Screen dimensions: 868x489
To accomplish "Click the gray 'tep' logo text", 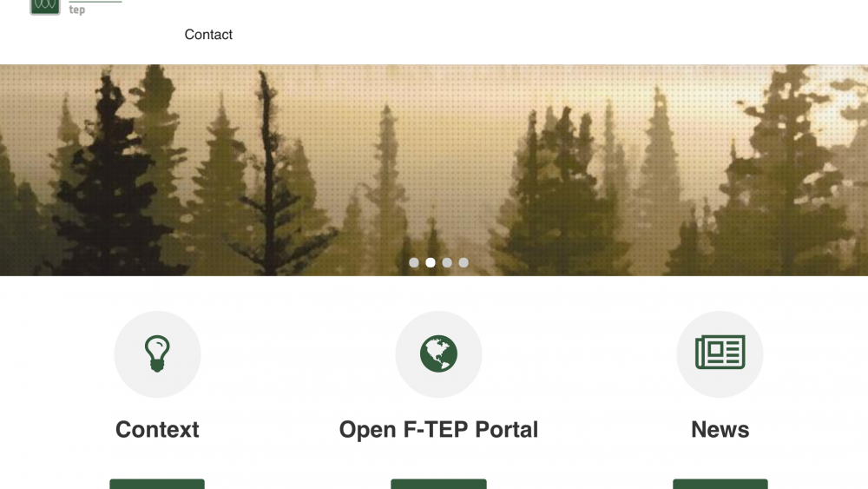I will coord(77,10).
